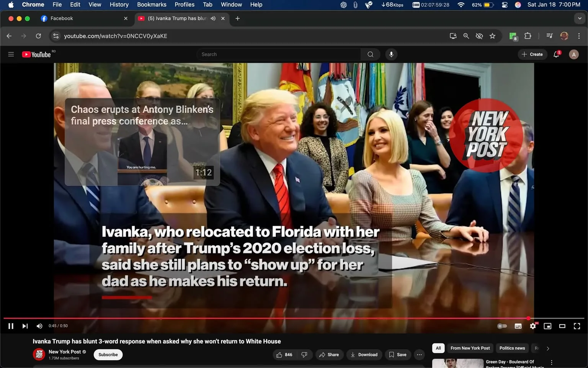Expand more filter chips with the right arrow

point(547,348)
